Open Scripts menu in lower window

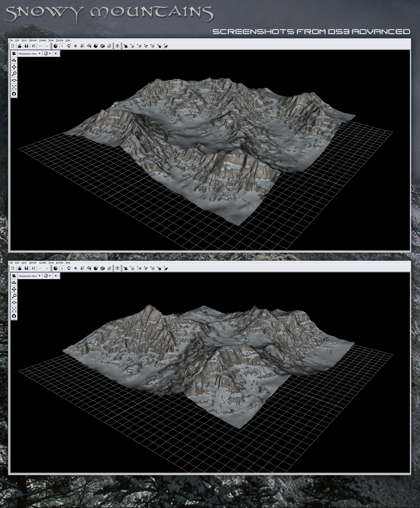(x=60, y=262)
